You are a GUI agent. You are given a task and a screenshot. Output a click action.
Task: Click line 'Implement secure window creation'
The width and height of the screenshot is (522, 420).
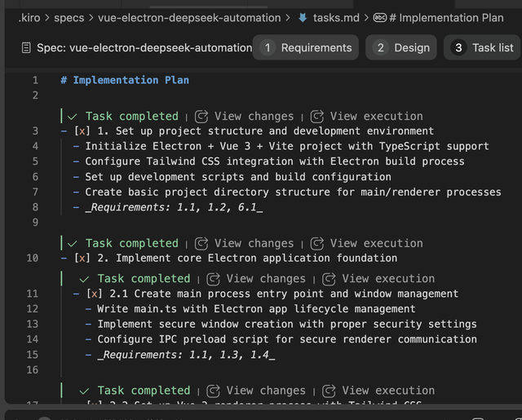tap(287, 324)
